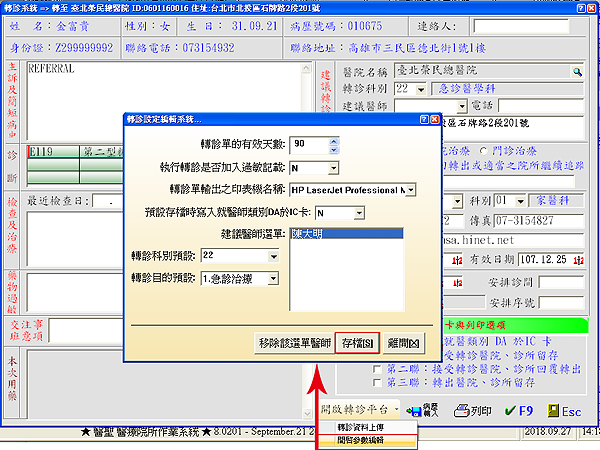Check the 第二聯 接受轉診醫院 checkbox
This screenshot has height=450, width=600.
(376, 368)
